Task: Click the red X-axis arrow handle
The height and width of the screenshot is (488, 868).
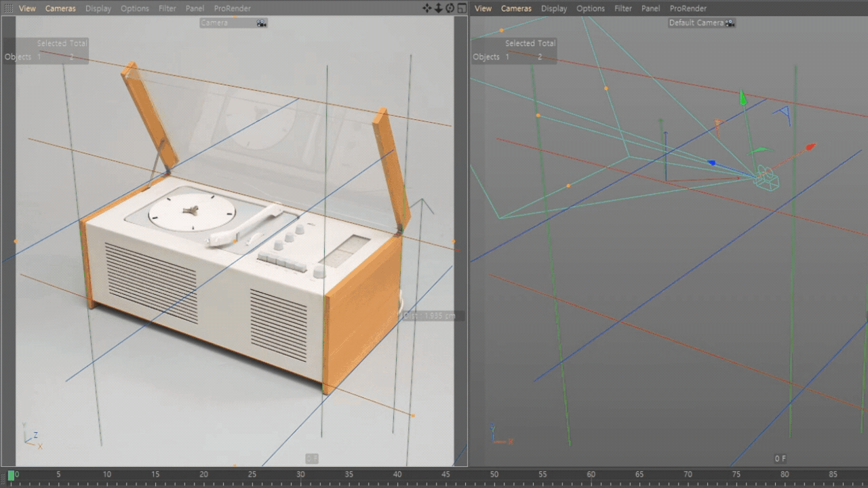Action: click(810, 146)
